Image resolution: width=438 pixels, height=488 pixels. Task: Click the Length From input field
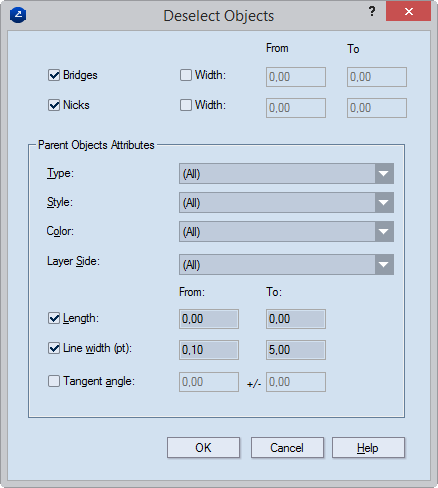point(209,319)
